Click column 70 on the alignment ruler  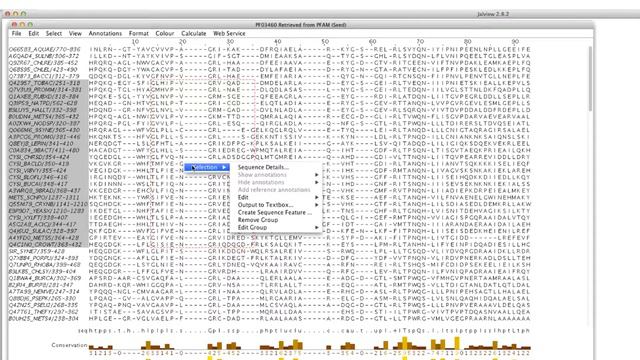pyautogui.click(x=420, y=42)
